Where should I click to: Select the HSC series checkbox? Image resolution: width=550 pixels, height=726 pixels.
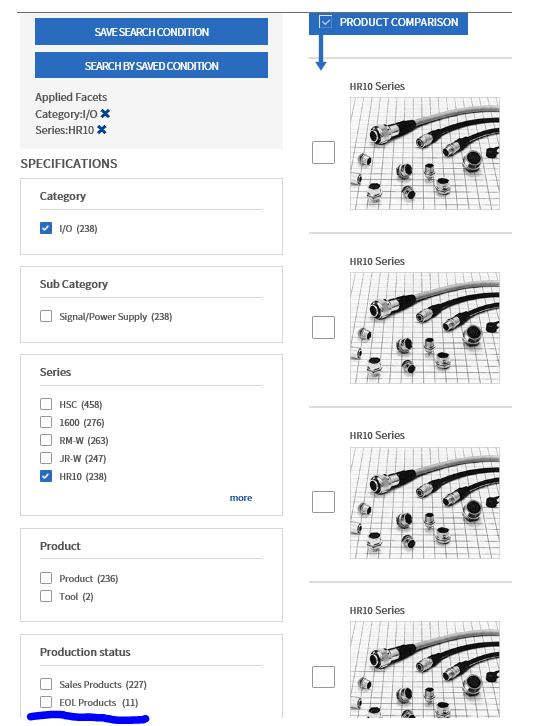[x=46, y=404]
